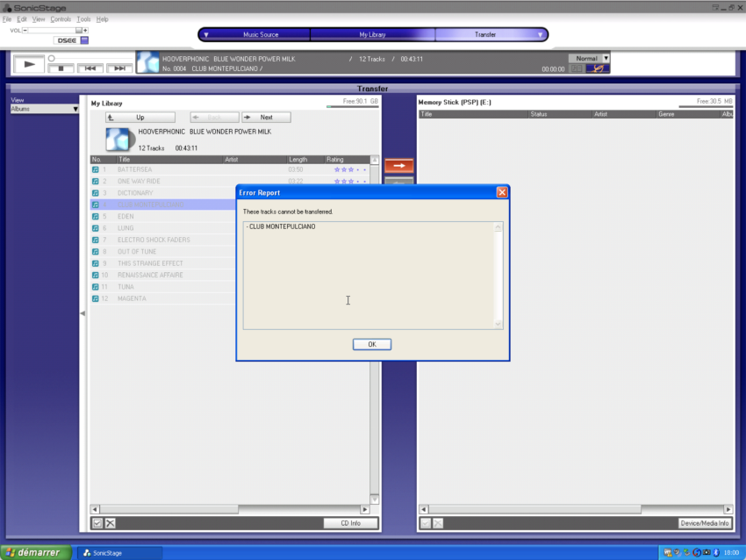Open the View Albums dropdown

pyautogui.click(x=45, y=110)
